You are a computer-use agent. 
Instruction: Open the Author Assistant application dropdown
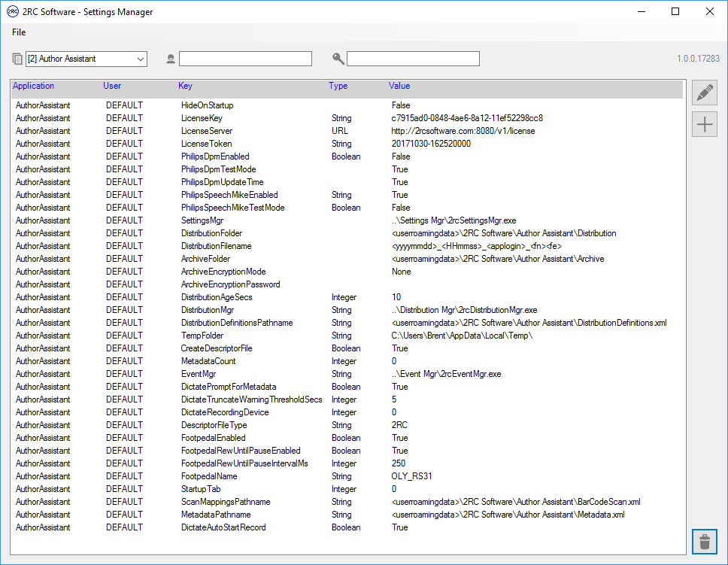pyautogui.click(x=86, y=59)
